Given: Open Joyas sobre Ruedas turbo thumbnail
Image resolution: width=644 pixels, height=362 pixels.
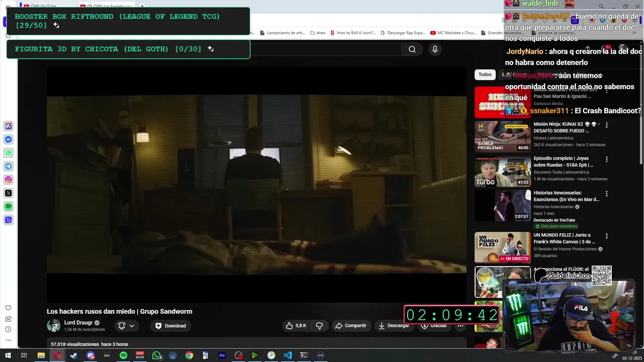Looking at the screenshot, I should 502,171.
